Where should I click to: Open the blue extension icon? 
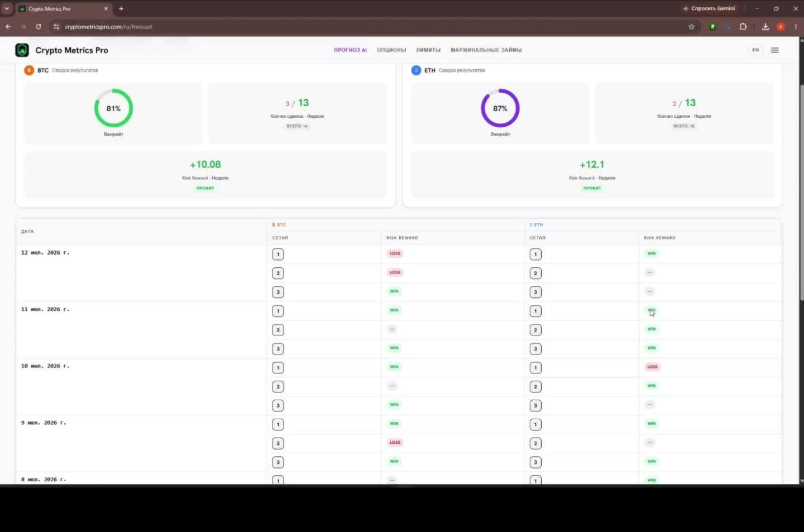[x=728, y=26]
